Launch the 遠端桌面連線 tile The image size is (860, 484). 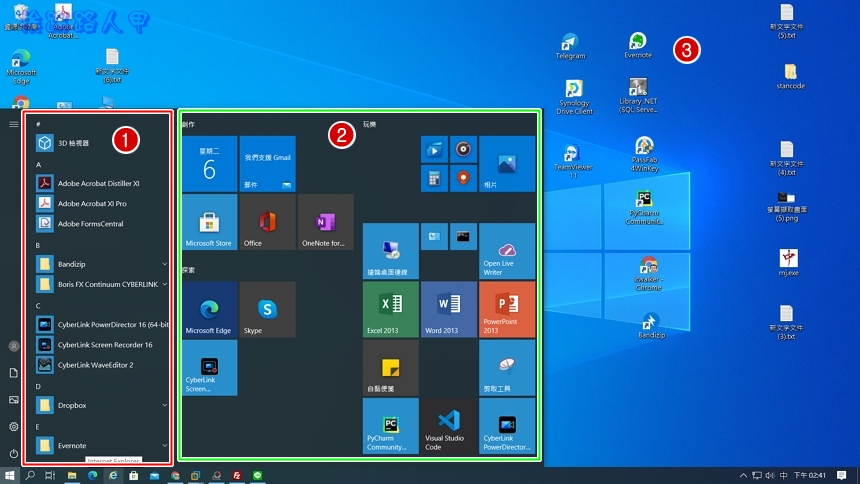click(391, 251)
